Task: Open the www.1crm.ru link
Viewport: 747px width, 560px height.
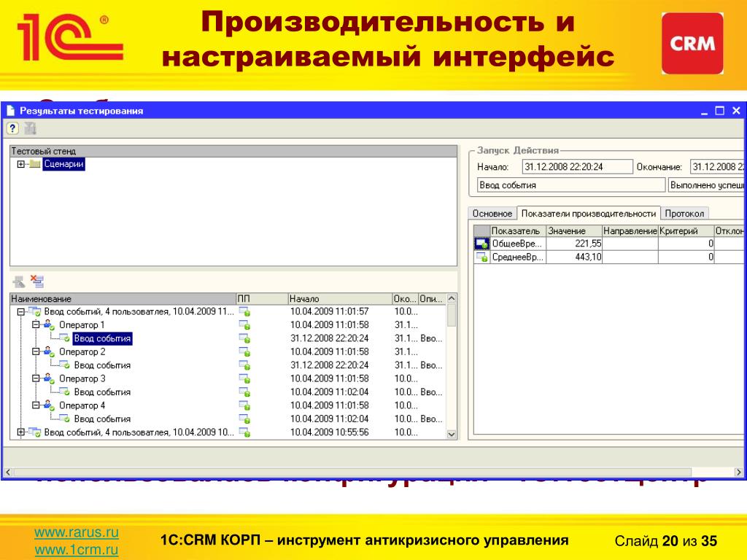Action: point(76,550)
